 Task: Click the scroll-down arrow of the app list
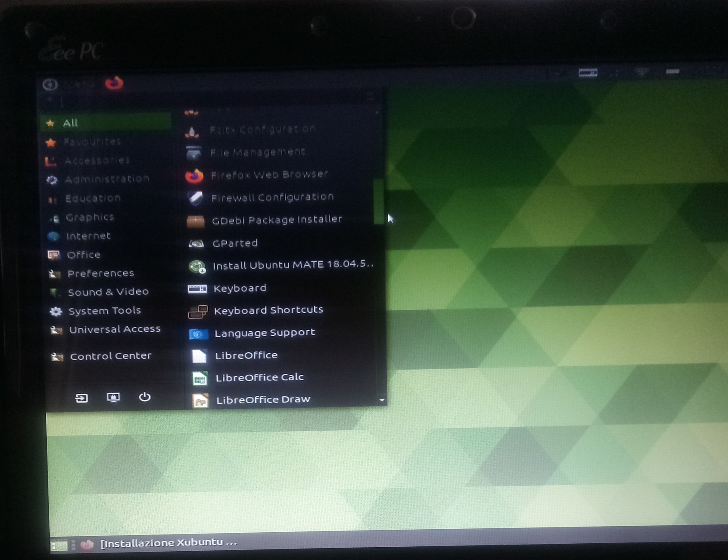382,400
